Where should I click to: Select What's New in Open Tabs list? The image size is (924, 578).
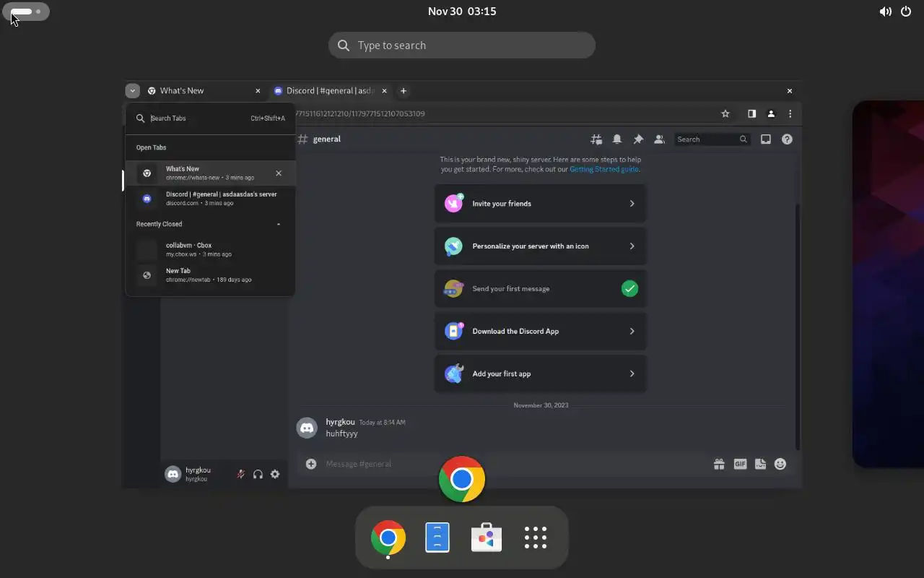pos(210,173)
